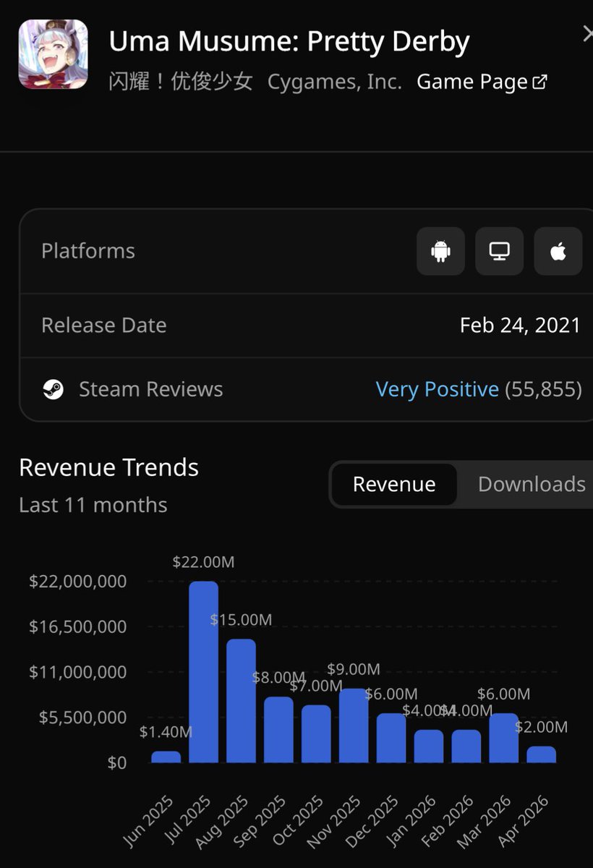Click the Cygames, Inc. publisher name

[x=335, y=82]
